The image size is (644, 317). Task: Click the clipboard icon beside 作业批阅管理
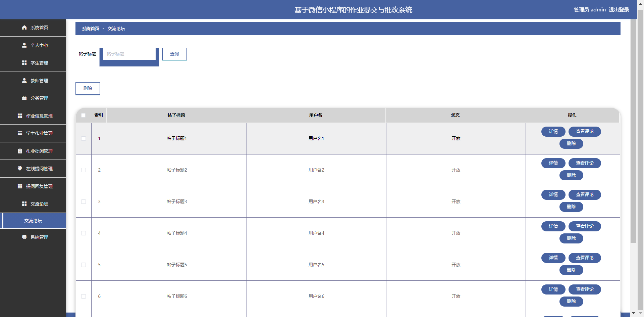(20, 151)
